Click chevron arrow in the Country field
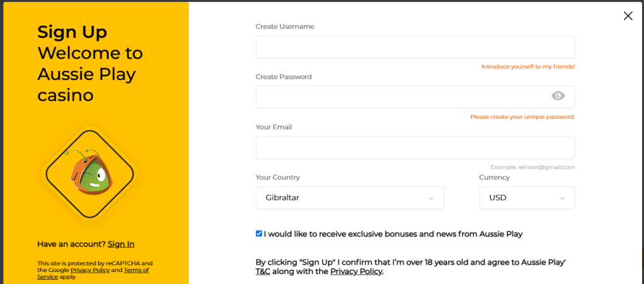644x284 pixels. tap(431, 198)
